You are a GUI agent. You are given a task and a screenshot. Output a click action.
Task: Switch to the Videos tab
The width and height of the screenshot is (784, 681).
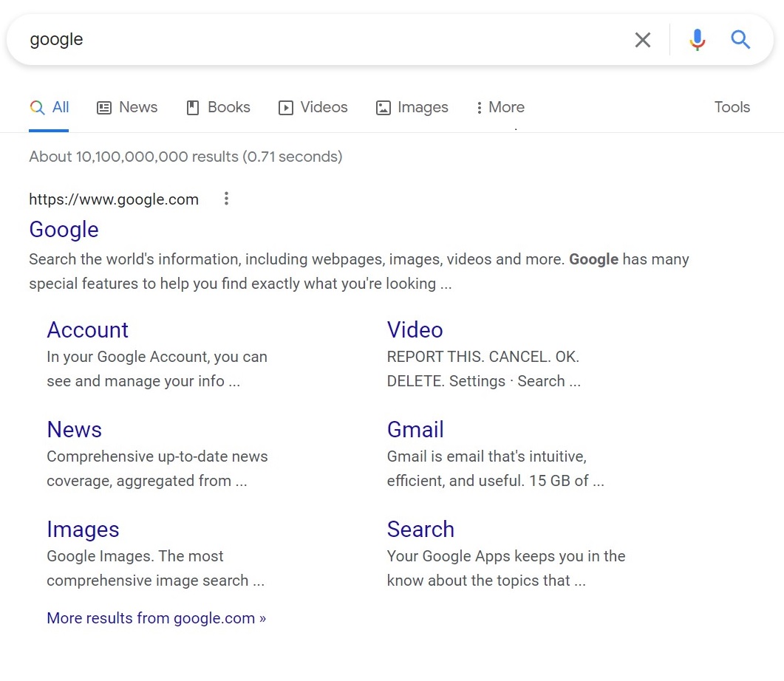[x=313, y=107]
